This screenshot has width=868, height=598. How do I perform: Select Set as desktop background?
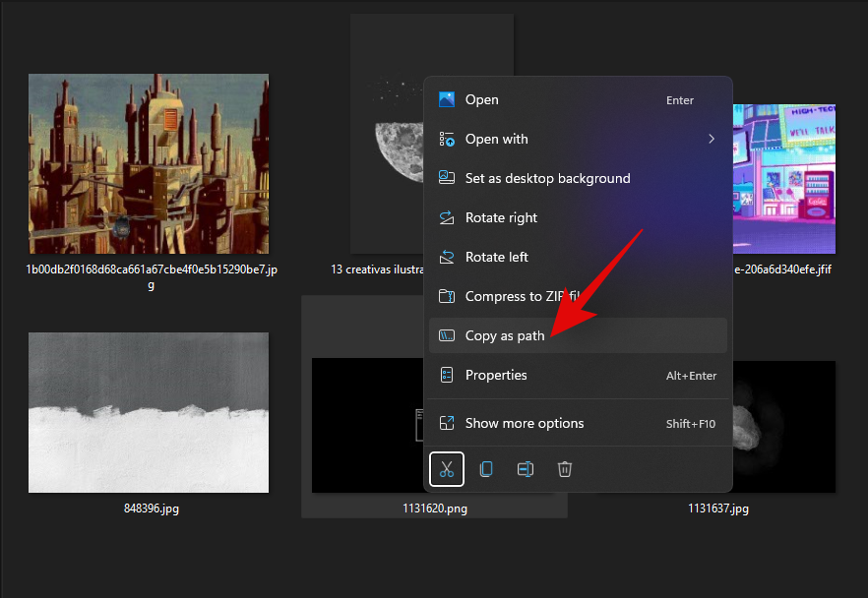click(547, 178)
